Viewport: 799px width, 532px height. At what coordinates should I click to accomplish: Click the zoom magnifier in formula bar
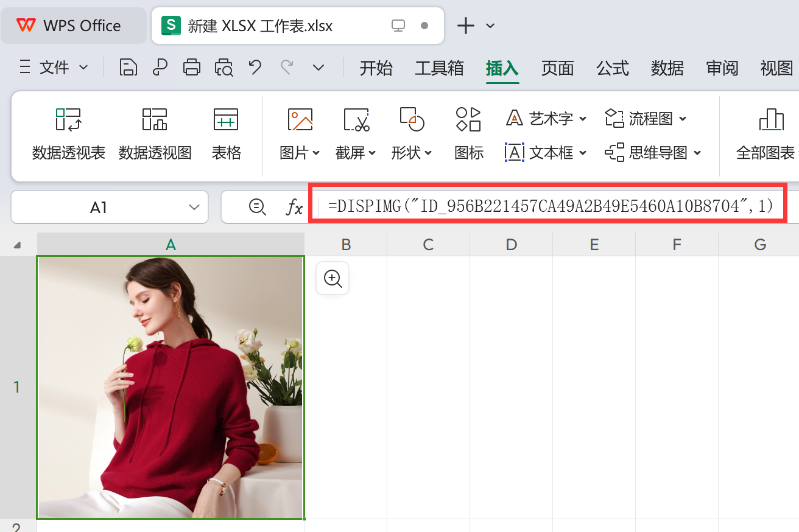coord(258,208)
